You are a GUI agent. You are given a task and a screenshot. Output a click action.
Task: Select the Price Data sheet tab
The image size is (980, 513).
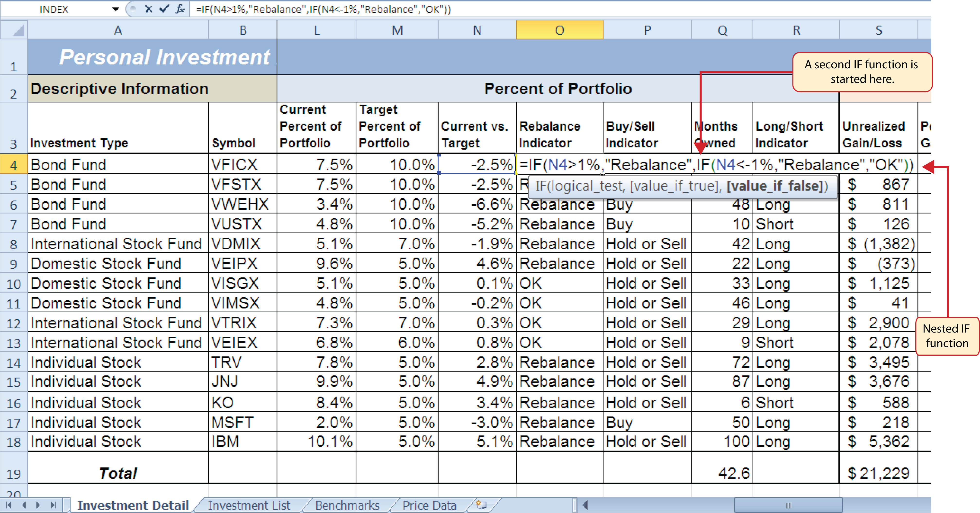click(429, 505)
